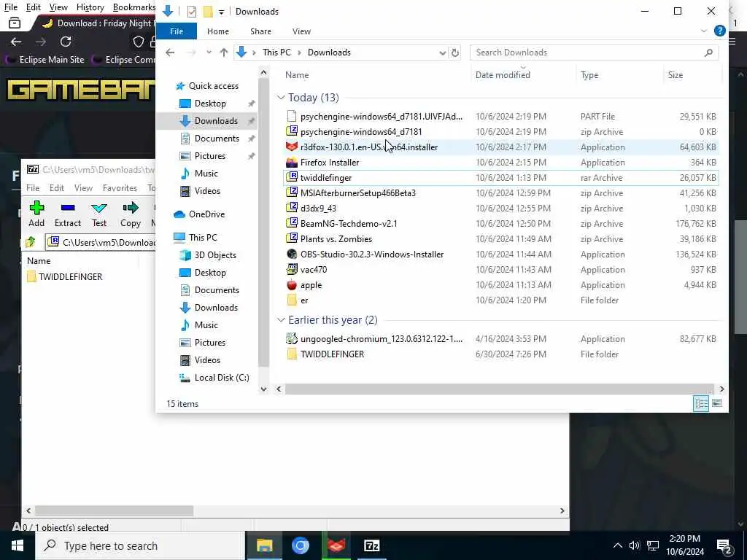Select Documents under Quick access
The width and height of the screenshot is (747, 560).
click(x=217, y=138)
